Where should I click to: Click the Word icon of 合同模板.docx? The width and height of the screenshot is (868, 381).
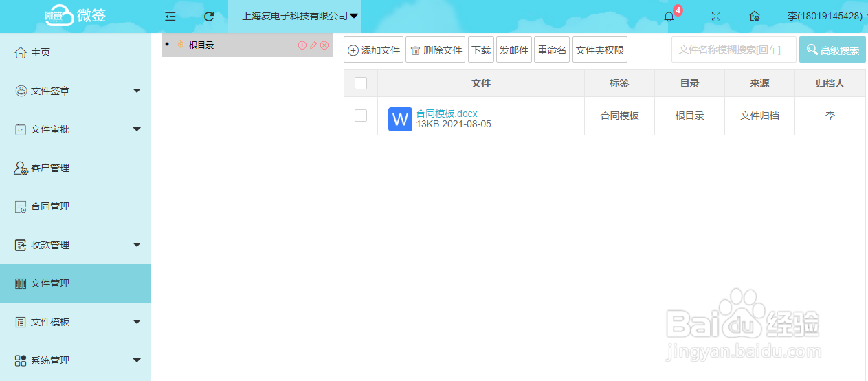point(400,119)
